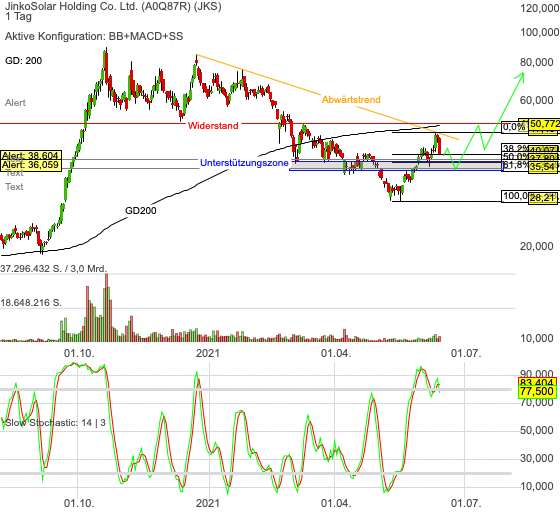
Task: Click the 20,000 price axis label
Action: coord(537,246)
